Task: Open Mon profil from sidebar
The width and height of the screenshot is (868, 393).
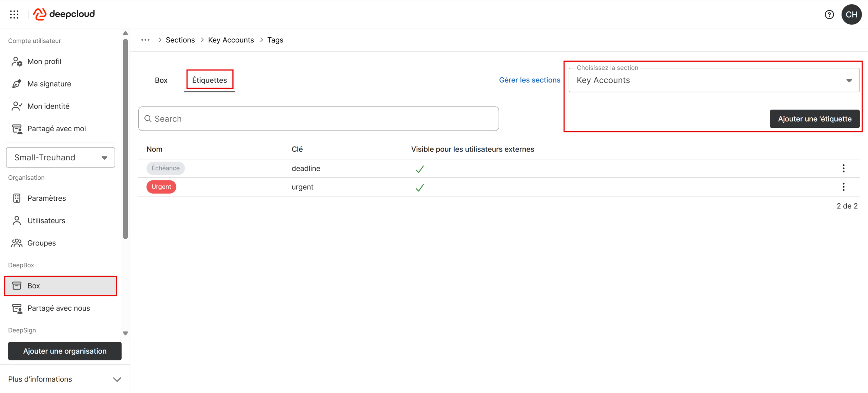Action: click(44, 61)
